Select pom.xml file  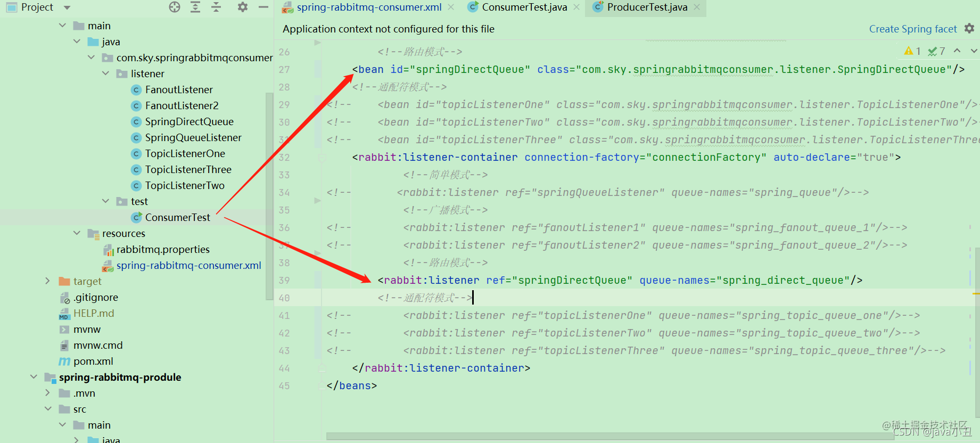pos(93,361)
